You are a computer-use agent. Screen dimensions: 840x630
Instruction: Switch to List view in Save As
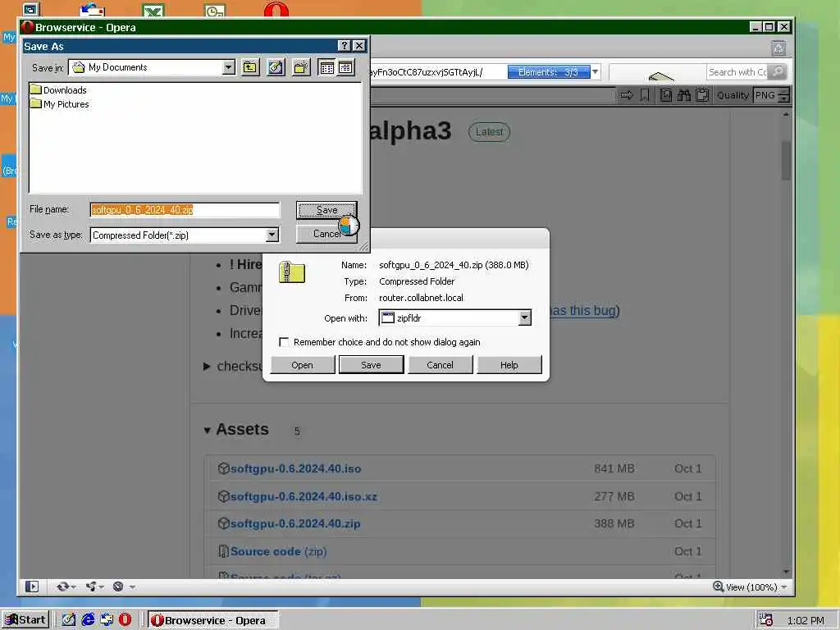click(x=326, y=67)
